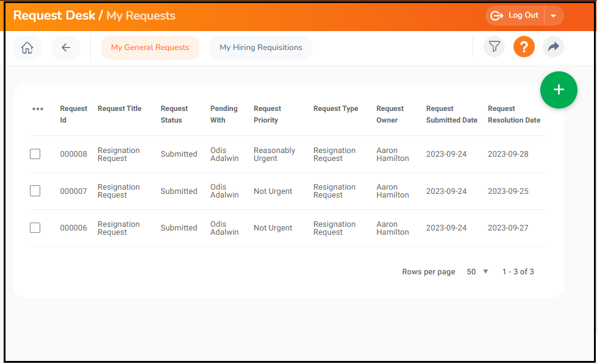The width and height of the screenshot is (597, 364).
Task: Click the share/forward arrow icon
Action: pos(553,46)
